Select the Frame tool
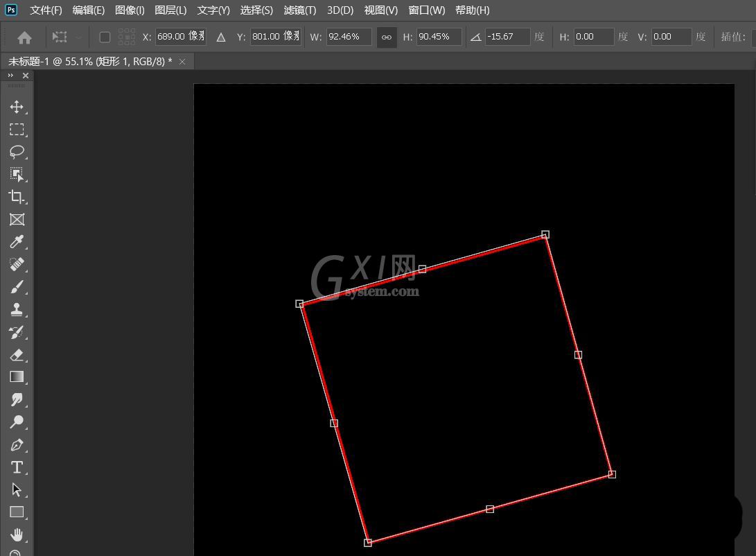The height and width of the screenshot is (556, 756). (17, 219)
